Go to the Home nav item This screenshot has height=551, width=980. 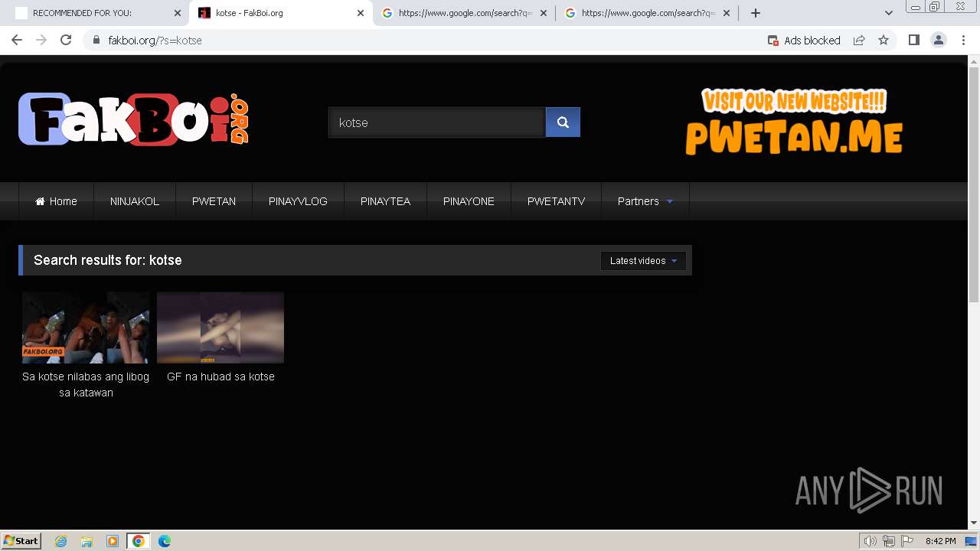(57, 201)
